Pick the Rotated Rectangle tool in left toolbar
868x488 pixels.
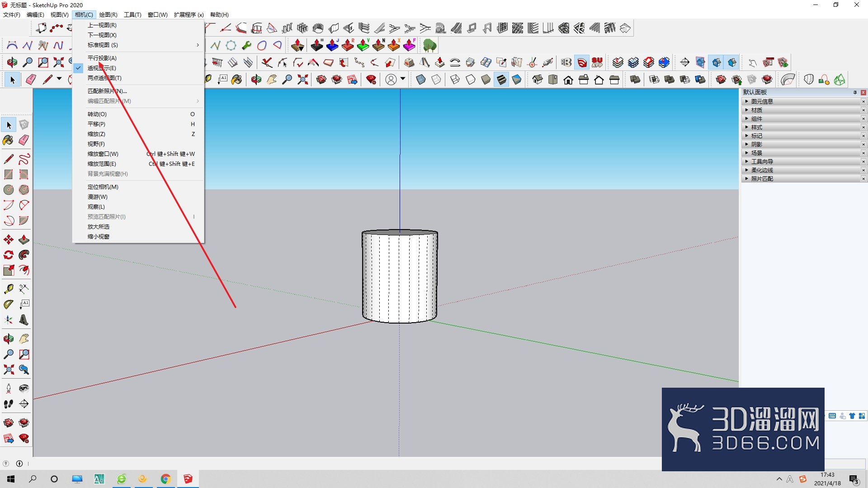(x=24, y=174)
